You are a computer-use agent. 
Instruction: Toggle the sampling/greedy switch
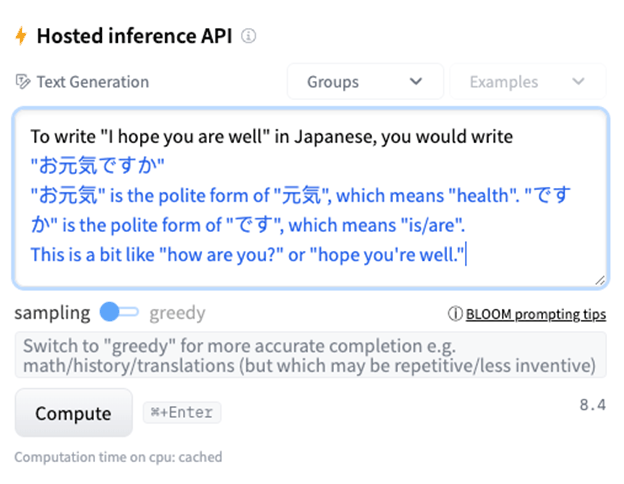(x=119, y=312)
